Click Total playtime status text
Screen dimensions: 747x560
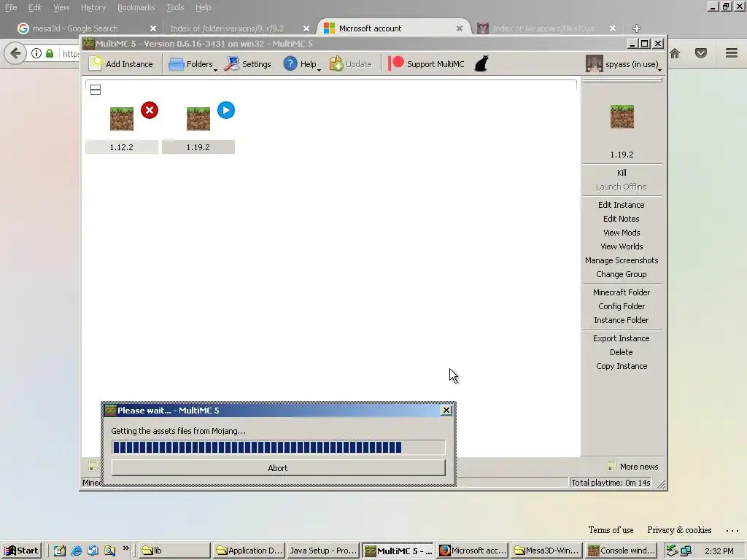tap(611, 483)
